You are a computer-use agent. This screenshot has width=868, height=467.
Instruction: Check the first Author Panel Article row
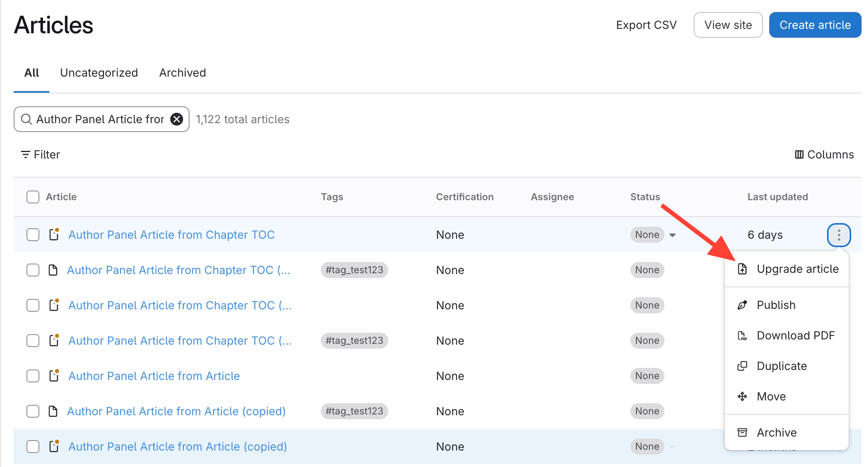pyautogui.click(x=33, y=235)
